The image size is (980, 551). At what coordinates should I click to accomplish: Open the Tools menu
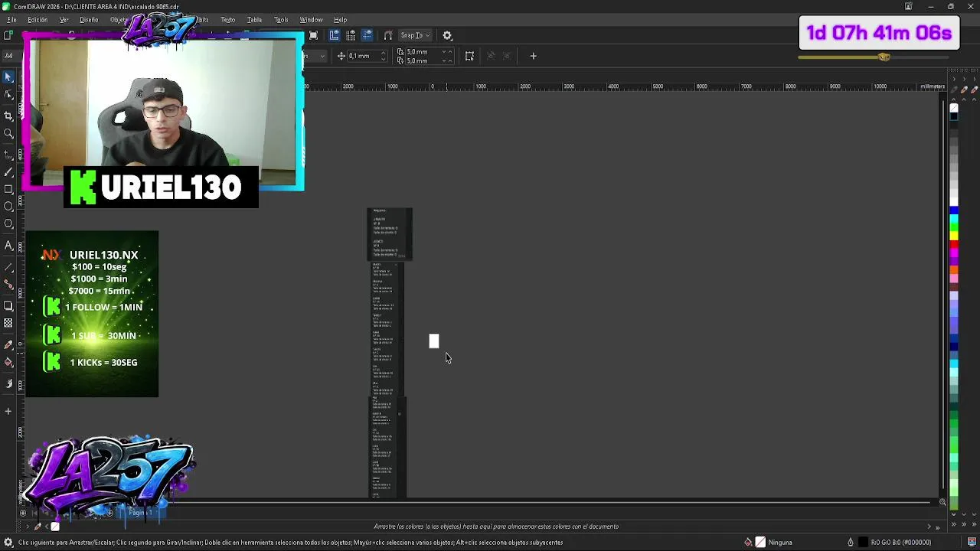pyautogui.click(x=281, y=19)
